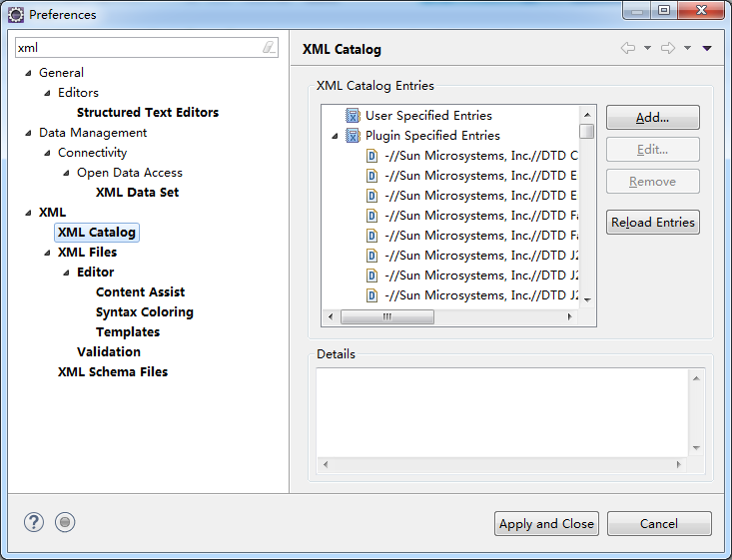The image size is (732, 560).
Task: Click catalog list scroll down arrow
Action: pyautogui.click(x=587, y=300)
